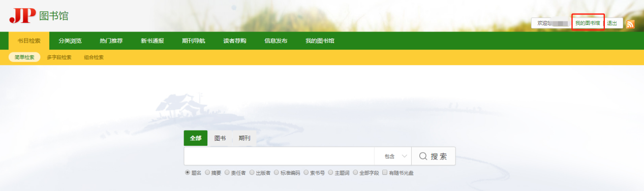Switch to the 期刊 search tab
This screenshot has width=644, height=191.
point(244,138)
